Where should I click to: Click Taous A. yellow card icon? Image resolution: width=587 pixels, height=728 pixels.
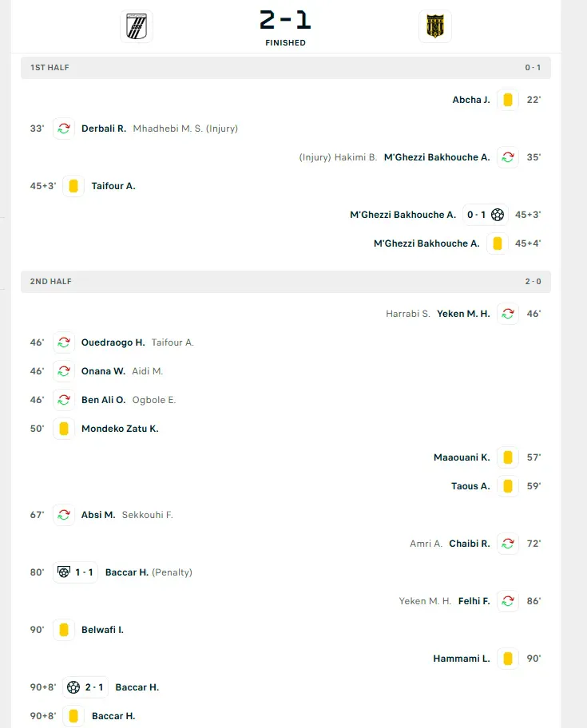[508, 486]
